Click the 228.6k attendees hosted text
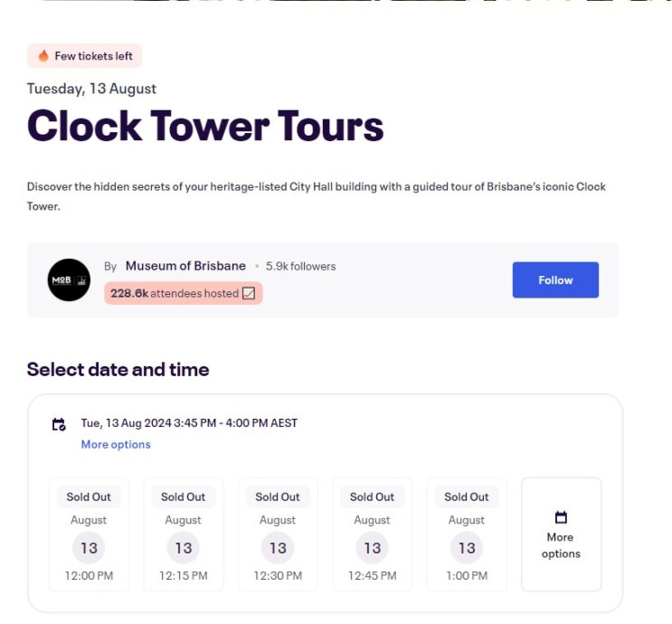 click(174, 293)
